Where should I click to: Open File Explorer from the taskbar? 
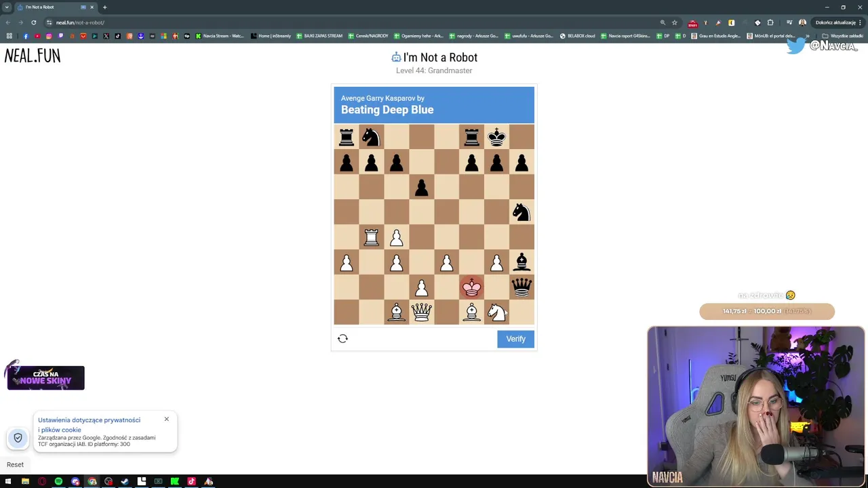(25, 481)
